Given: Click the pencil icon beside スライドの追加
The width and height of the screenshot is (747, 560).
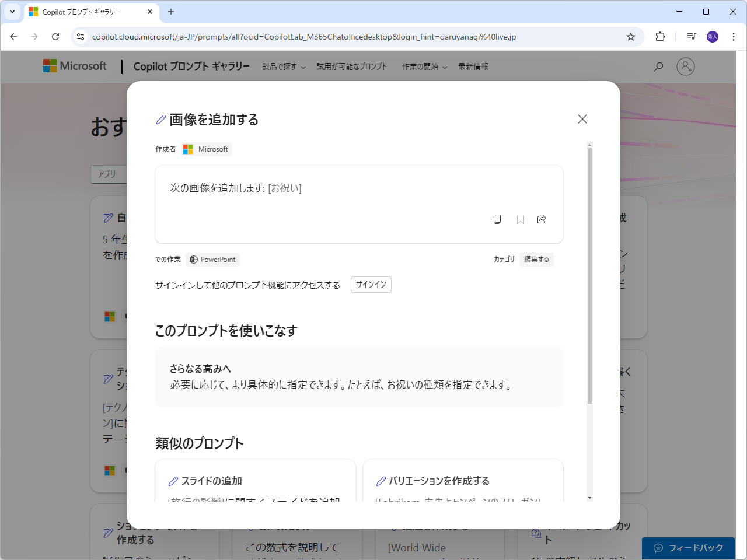Looking at the screenshot, I should pos(173,480).
